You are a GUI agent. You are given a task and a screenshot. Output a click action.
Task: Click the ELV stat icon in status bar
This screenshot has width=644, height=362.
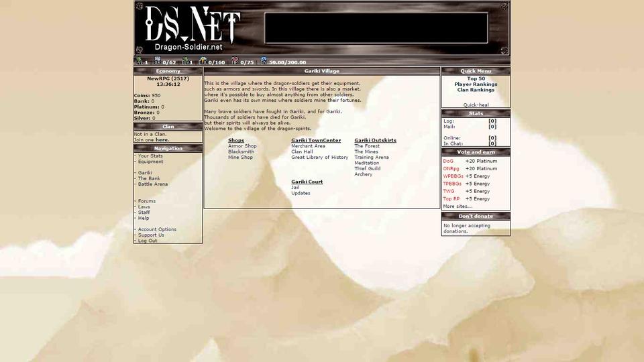(x=185, y=62)
